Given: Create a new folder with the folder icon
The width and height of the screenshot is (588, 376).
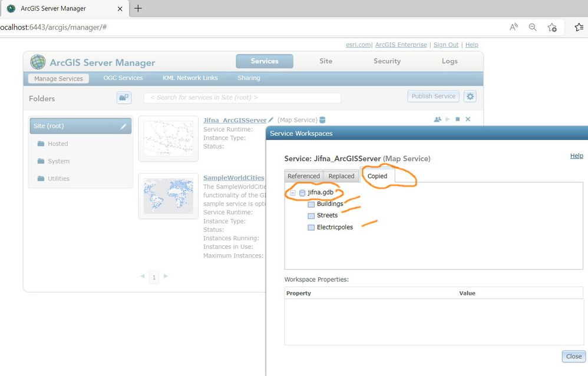Looking at the screenshot, I should coord(124,98).
